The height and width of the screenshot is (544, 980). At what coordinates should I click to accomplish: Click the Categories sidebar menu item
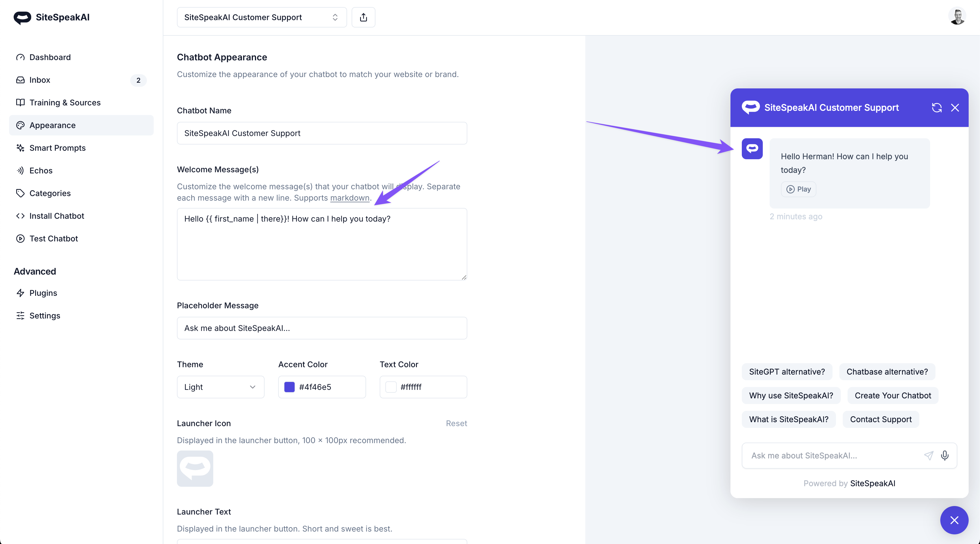50,193
